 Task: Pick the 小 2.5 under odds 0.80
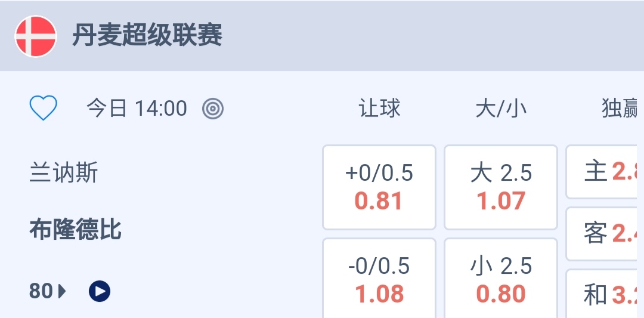[x=501, y=280]
